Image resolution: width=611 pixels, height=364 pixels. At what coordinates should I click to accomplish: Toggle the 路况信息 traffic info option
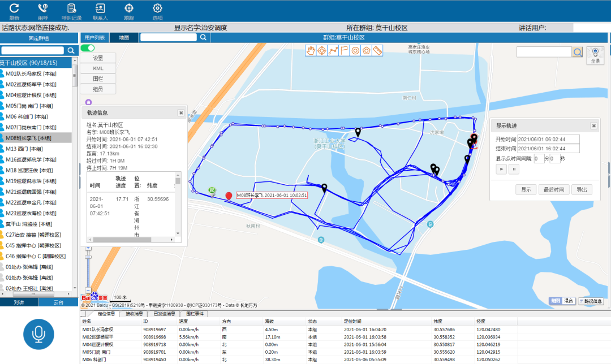point(591,301)
